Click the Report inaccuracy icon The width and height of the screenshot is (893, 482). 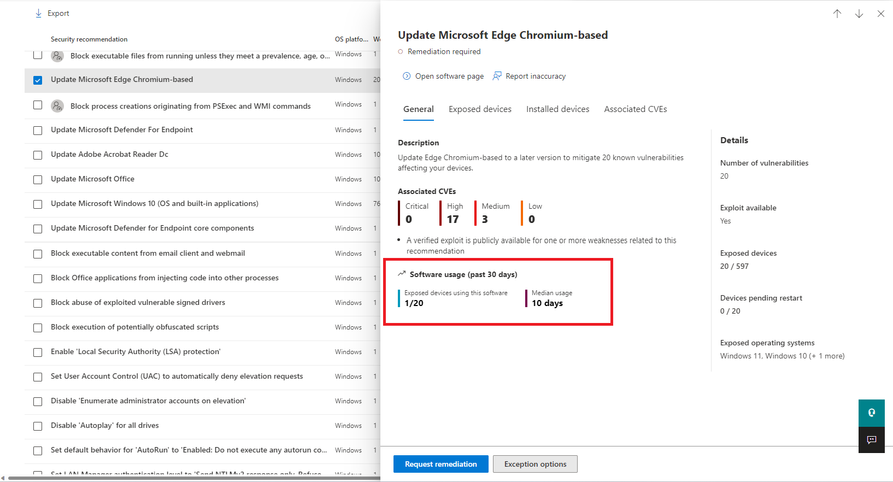[x=496, y=76]
